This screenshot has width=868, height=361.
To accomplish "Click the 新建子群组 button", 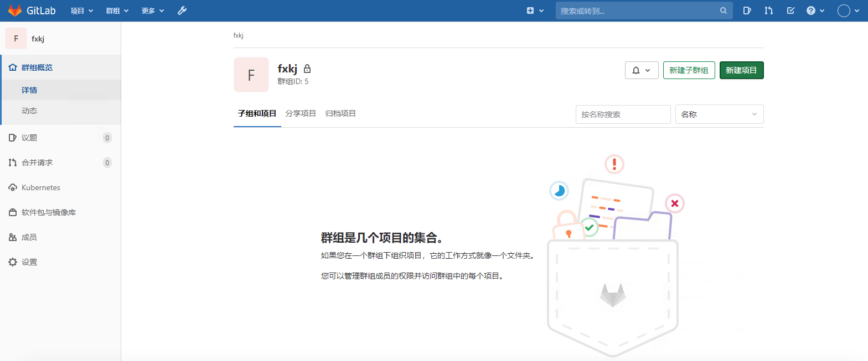I will click(689, 70).
